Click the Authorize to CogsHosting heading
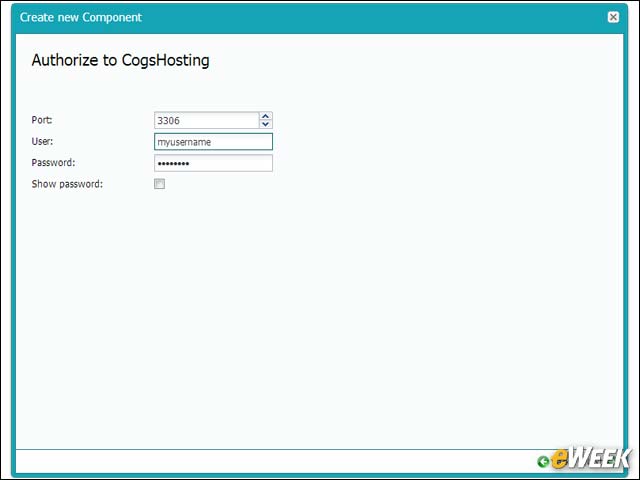640x480 pixels. (x=120, y=60)
